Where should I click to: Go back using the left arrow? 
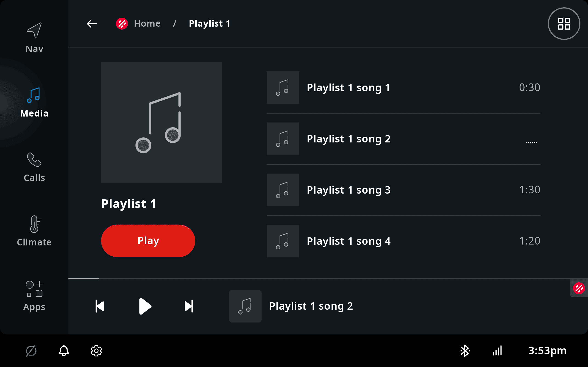(x=92, y=24)
